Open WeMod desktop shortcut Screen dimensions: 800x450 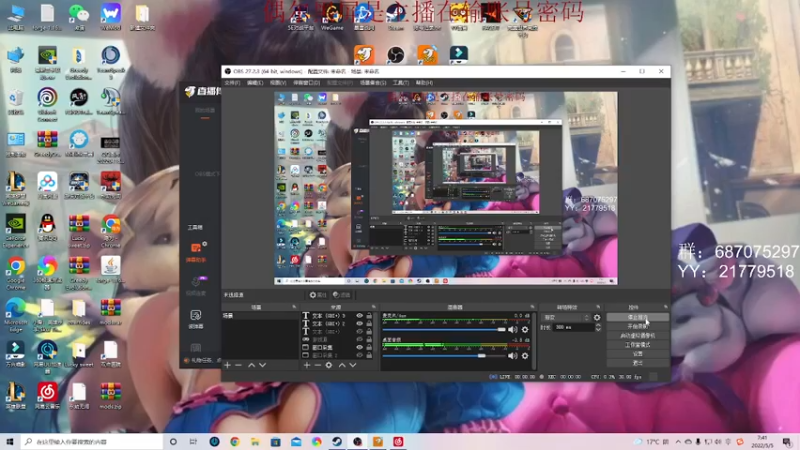(x=110, y=17)
